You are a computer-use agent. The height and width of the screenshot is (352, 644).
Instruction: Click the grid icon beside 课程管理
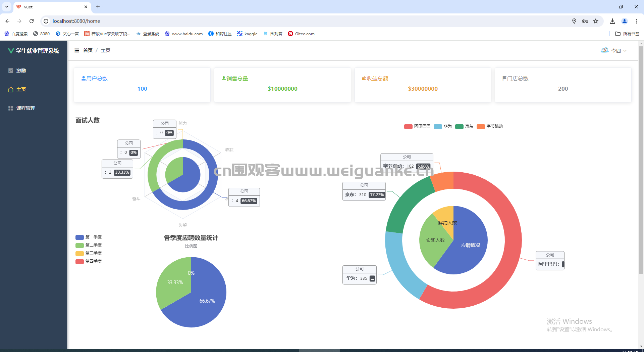11,108
